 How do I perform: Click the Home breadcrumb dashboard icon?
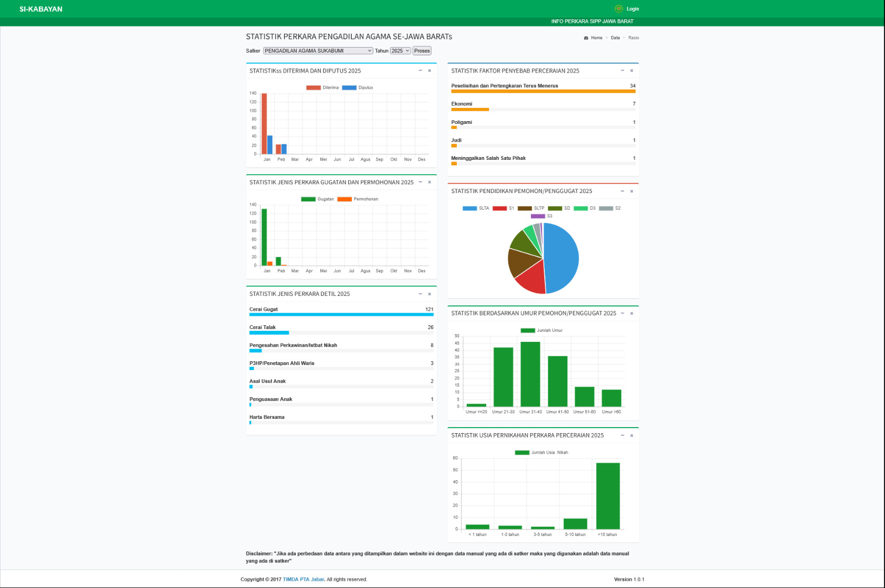click(x=586, y=38)
